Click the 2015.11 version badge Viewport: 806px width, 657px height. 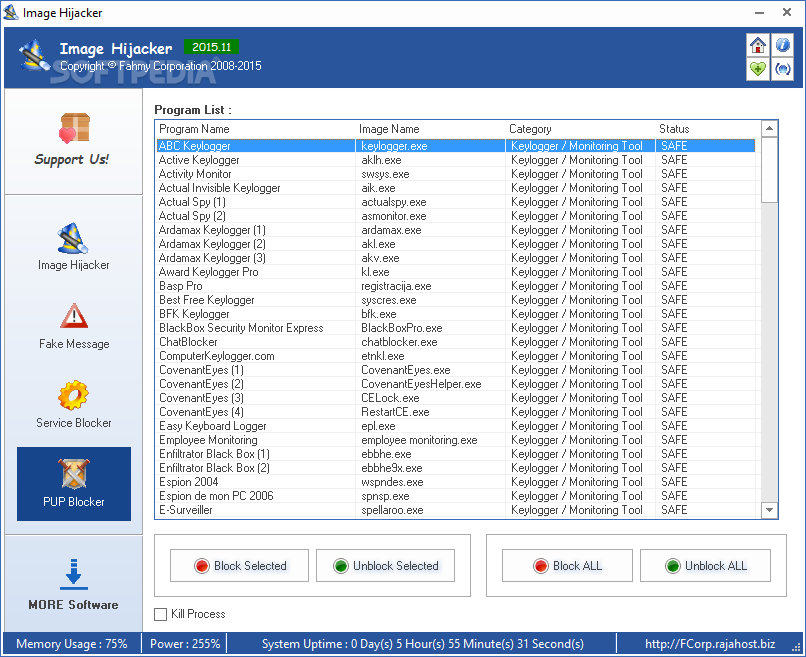211,47
